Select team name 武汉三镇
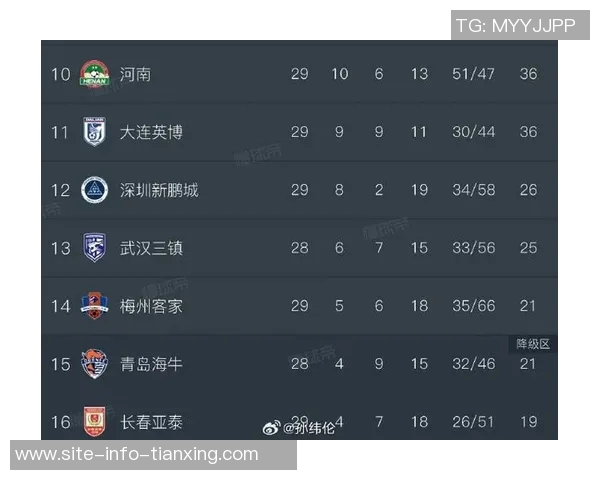Image resolution: width=600 pixels, height=480 pixels. pos(151,248)
